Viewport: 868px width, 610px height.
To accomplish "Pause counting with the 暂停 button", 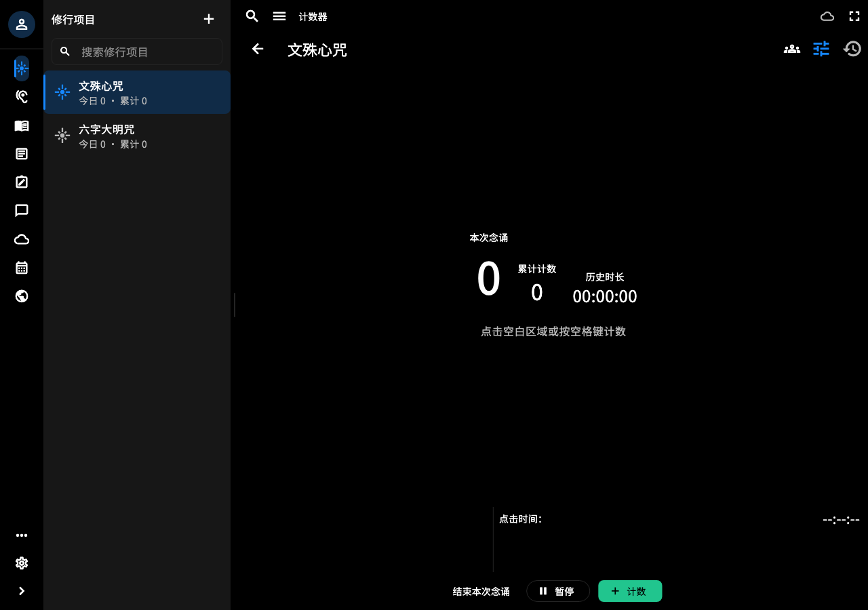I will pos(558,591).
